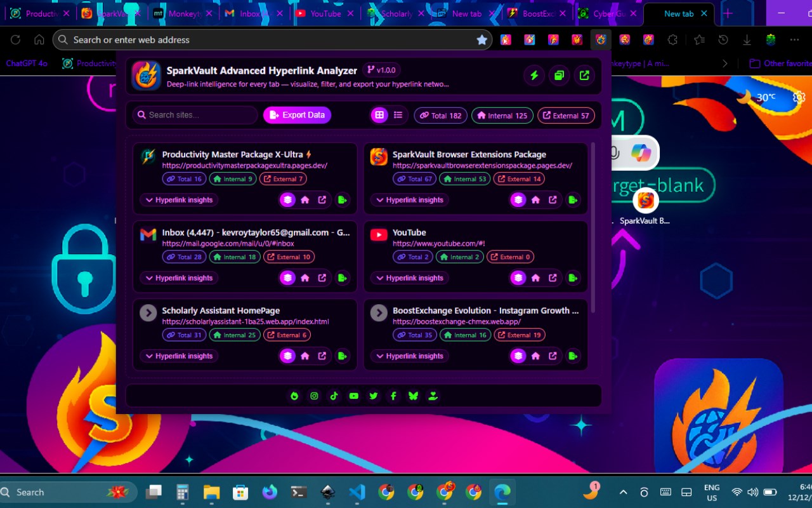The width and height of the screenshot is (812, 508).
Task: Open the ChatGPT 4o bookmark
Action: coord(27,63)
